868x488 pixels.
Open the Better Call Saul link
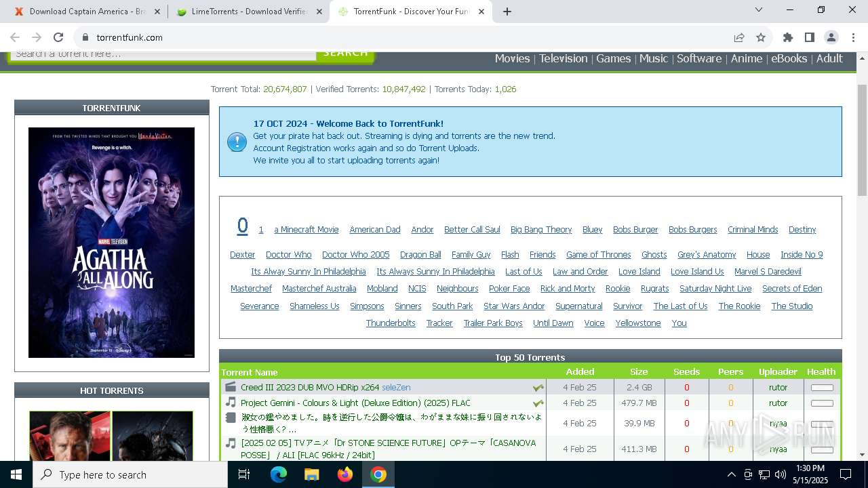[x=472, y=230]
